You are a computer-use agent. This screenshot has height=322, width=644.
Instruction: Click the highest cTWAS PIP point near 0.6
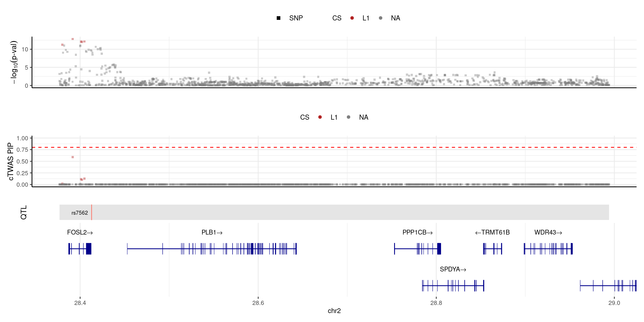[73, 157]
